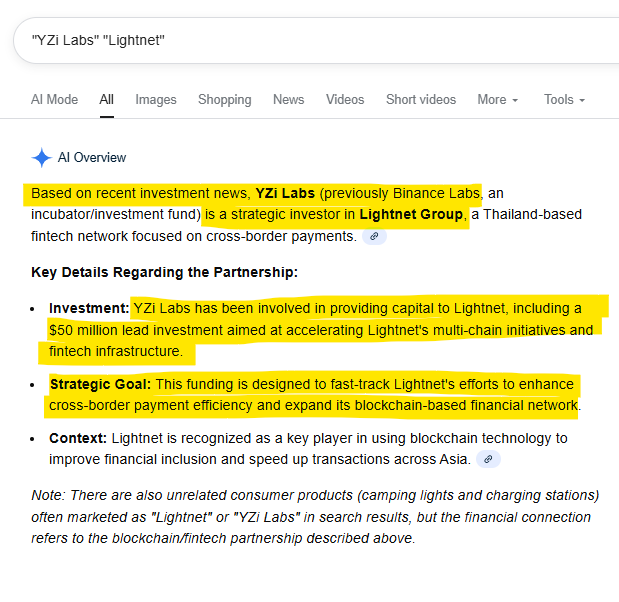619x602 pixels.
Task: Click "fintech infrastructure." text
Action: tap(116, 351)
